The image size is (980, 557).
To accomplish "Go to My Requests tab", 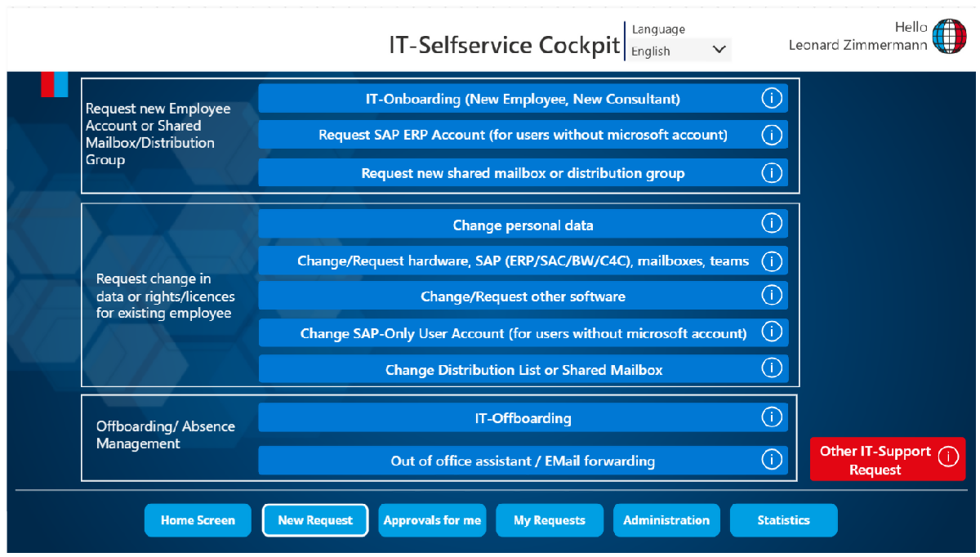I will coord(549,520).
